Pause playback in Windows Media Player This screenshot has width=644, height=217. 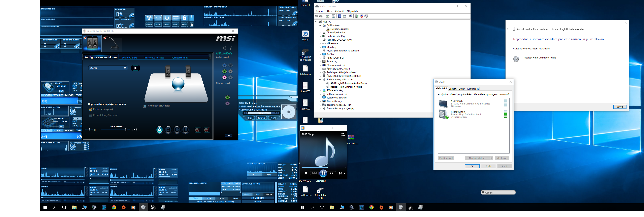[323, 173]
